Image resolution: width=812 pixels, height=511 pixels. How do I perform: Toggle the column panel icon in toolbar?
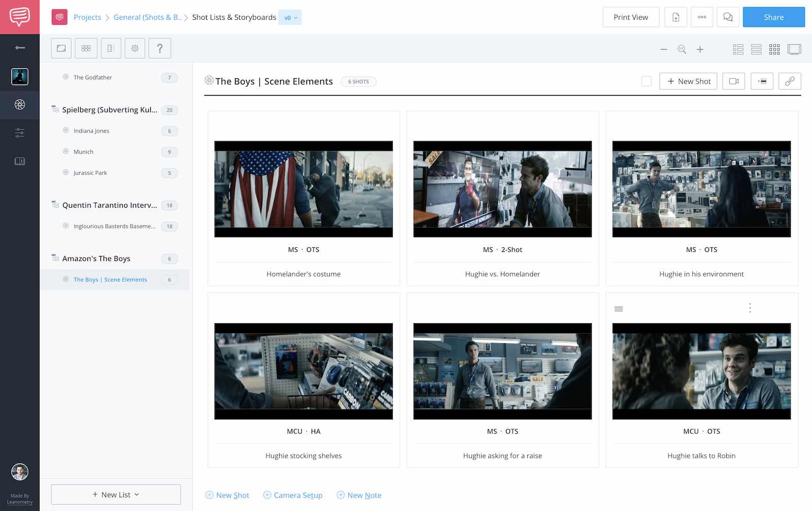111,48
